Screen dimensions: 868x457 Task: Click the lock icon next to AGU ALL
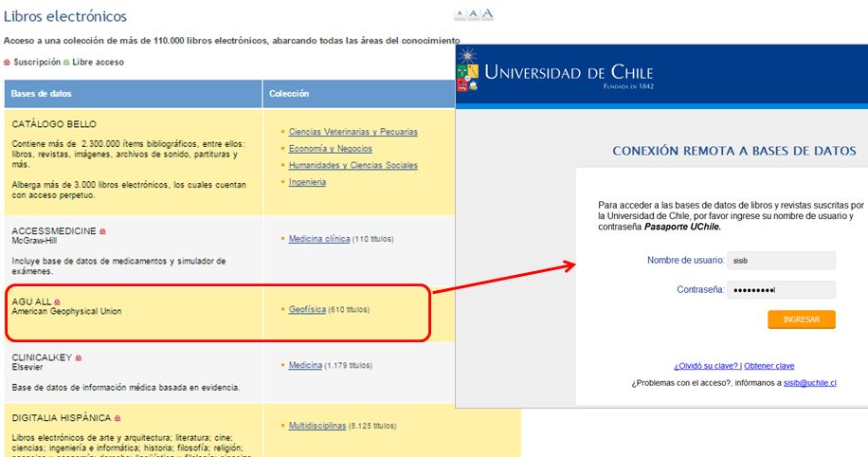[x=58, y=302]
